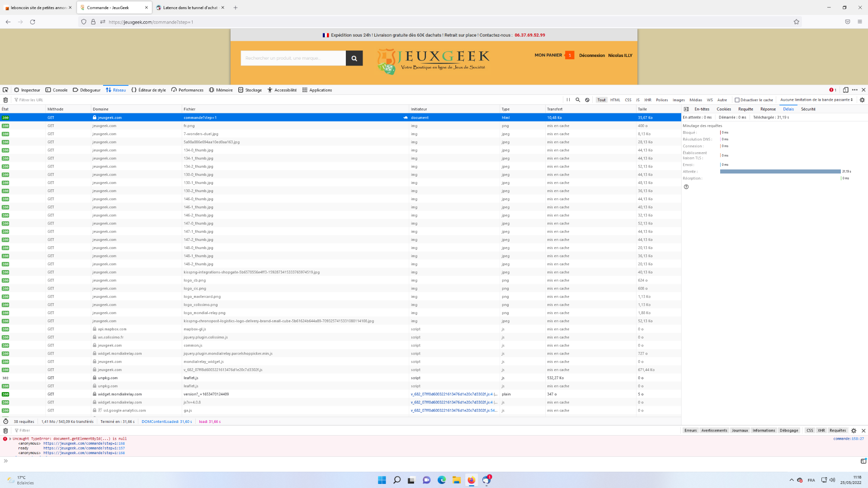This screenshot has width=868, height=488.
Task: Toggle responsive design mode icon
Action: tap(845, 90)
